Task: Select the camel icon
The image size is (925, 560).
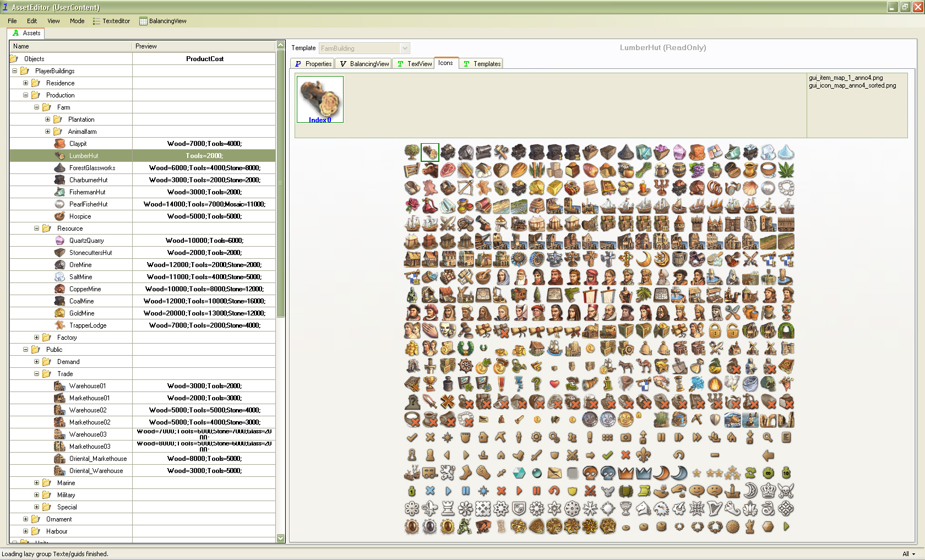Action: pos(643,366)
